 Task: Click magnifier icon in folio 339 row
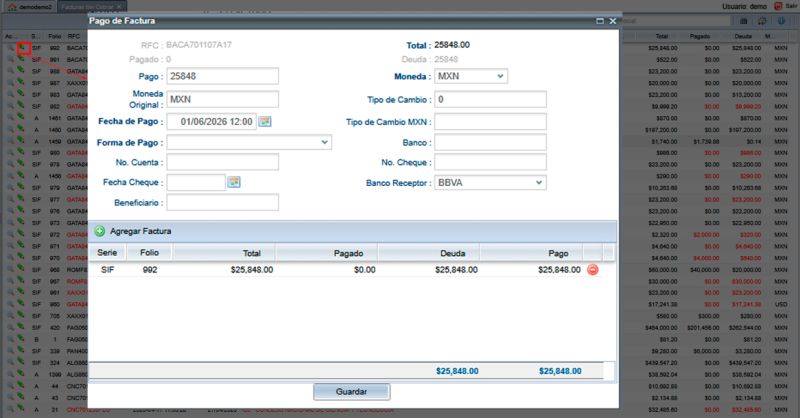pyautogui.click(x=10, y=351)
